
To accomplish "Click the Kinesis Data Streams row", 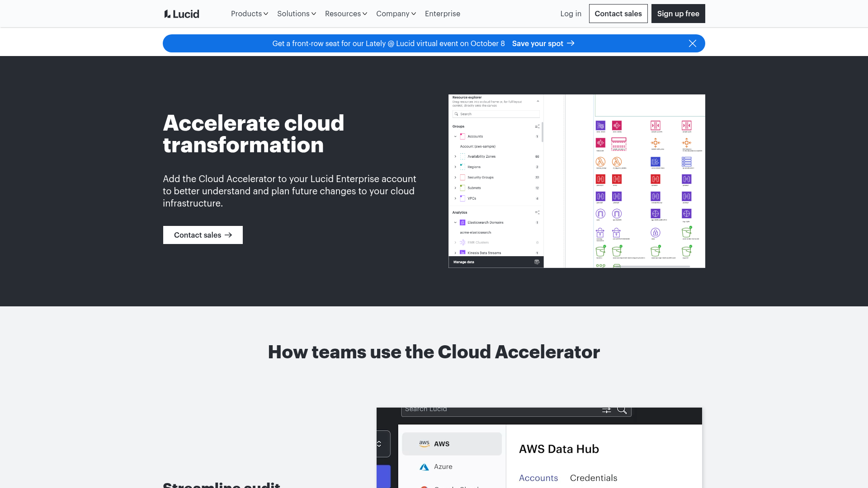I will 496,253.
